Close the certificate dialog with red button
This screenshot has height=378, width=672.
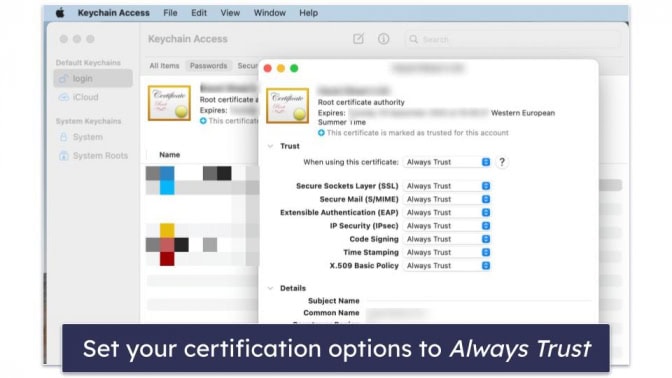click(x=268, y=69)
